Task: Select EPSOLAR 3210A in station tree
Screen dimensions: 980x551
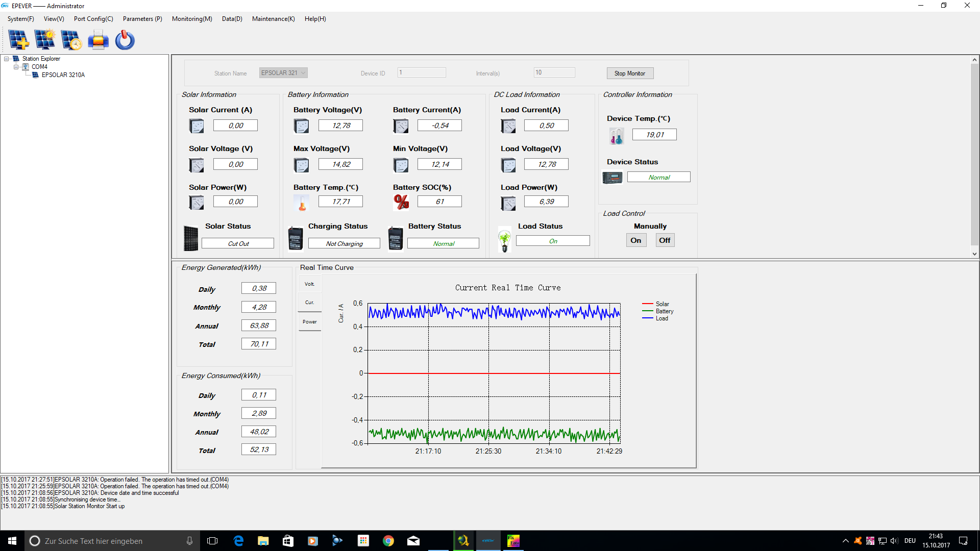Action: click(63, 75)
